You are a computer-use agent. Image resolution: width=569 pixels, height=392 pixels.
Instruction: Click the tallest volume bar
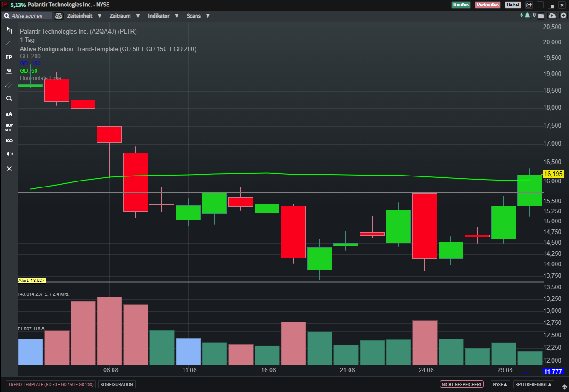click(x=109, y=331)
